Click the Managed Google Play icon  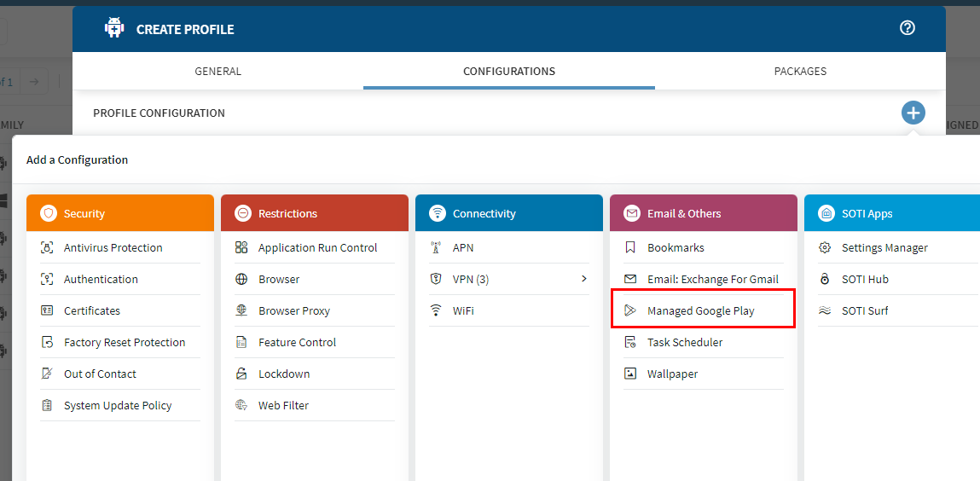[x=630, y=310]
